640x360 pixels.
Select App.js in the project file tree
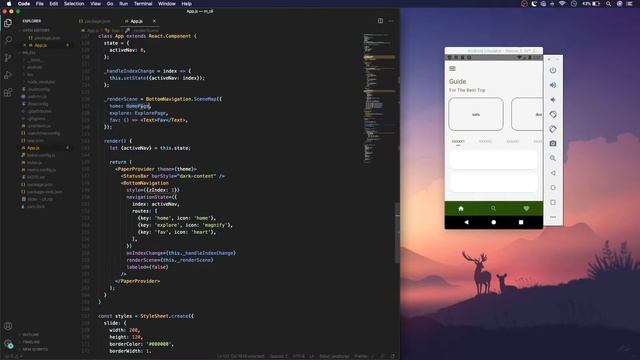[x=33, y=148]
